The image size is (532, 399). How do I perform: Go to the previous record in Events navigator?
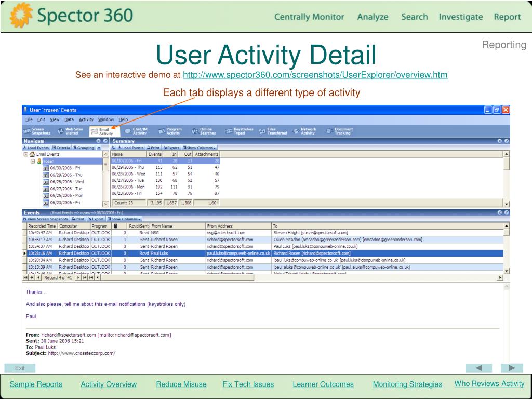click(x=38, y=277)
